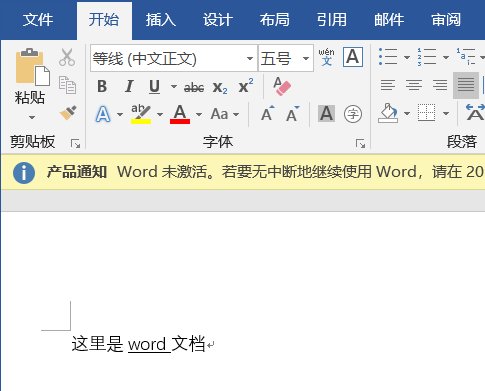The image size is (485, 391).
Task: Click Shrink Font icon
Action: point(293,114)
